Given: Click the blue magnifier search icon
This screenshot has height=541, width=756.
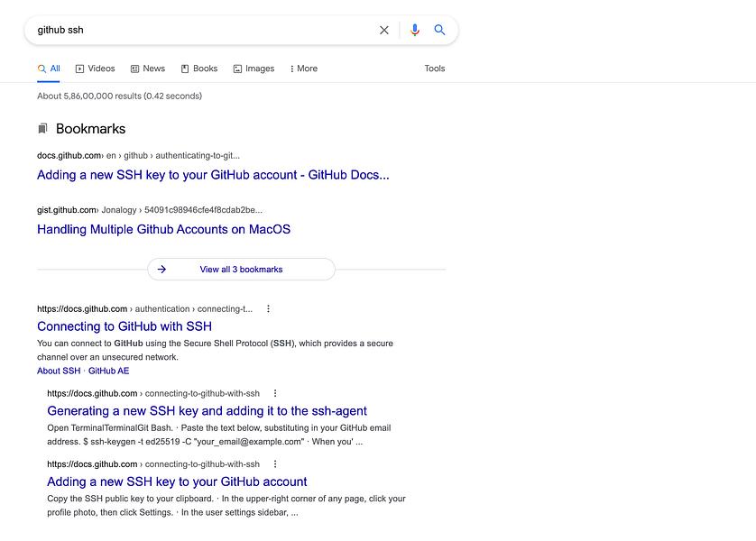Looking at the screenshot, I should (x=439, y=30).
